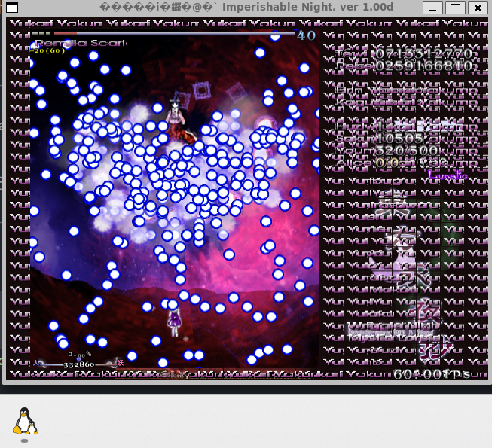
Task: Click the pink 妖 youkai gauge icon
Action: [x=121, y=363]
